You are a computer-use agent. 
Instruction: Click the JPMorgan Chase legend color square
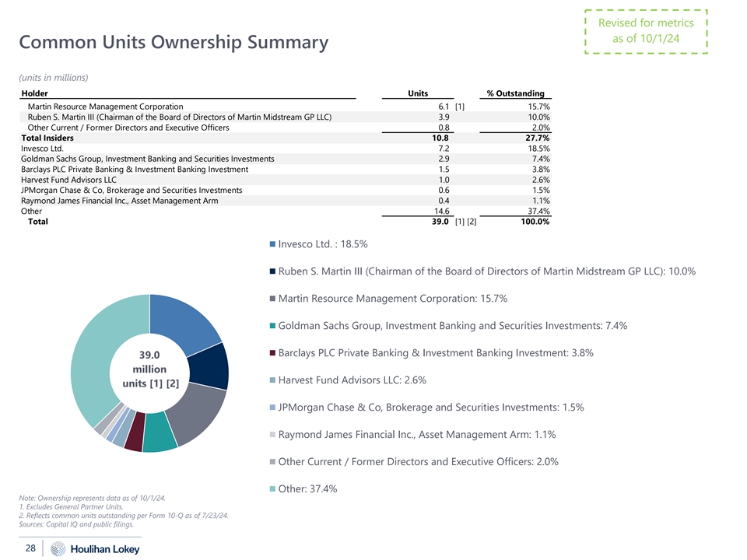272,408
